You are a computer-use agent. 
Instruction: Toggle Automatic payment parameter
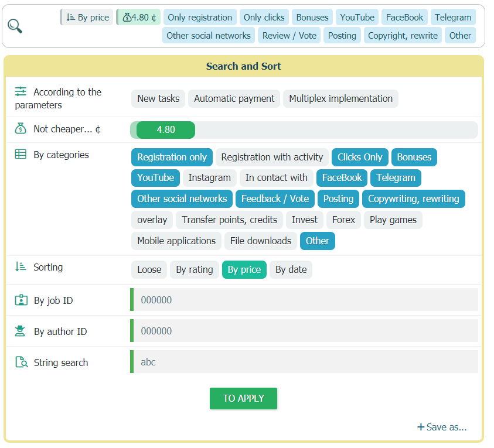pyautogui.click(x=234, y=98)
